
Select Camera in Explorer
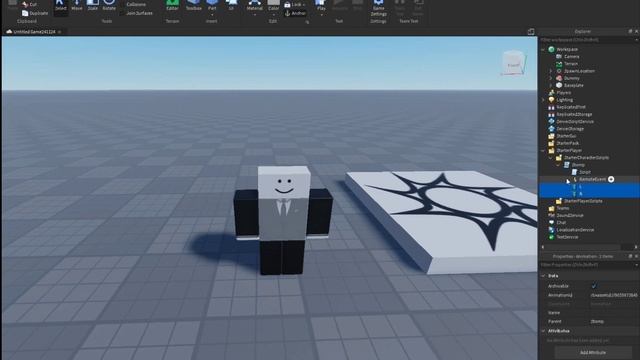(x=571, y=57)
